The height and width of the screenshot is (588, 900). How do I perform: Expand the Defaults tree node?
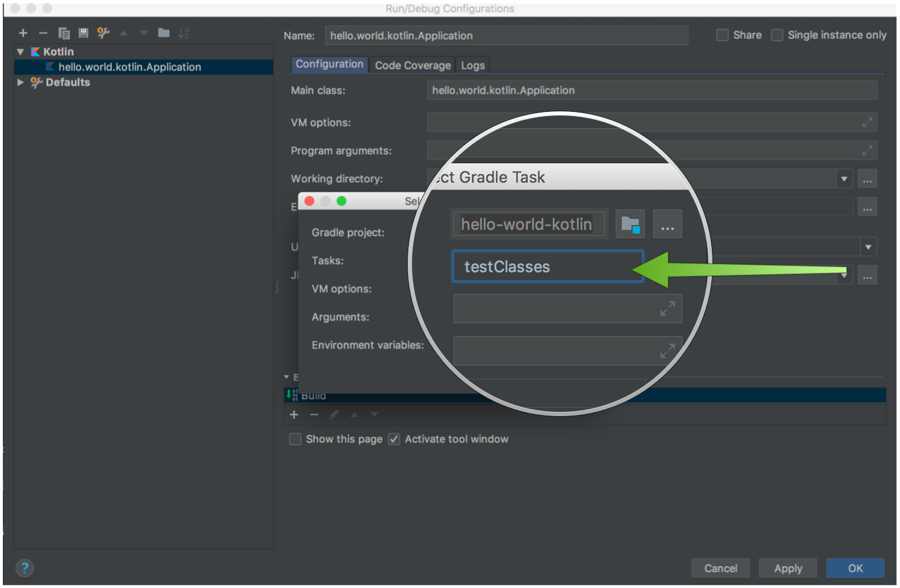pyautogui.click(x=20, y=82)
